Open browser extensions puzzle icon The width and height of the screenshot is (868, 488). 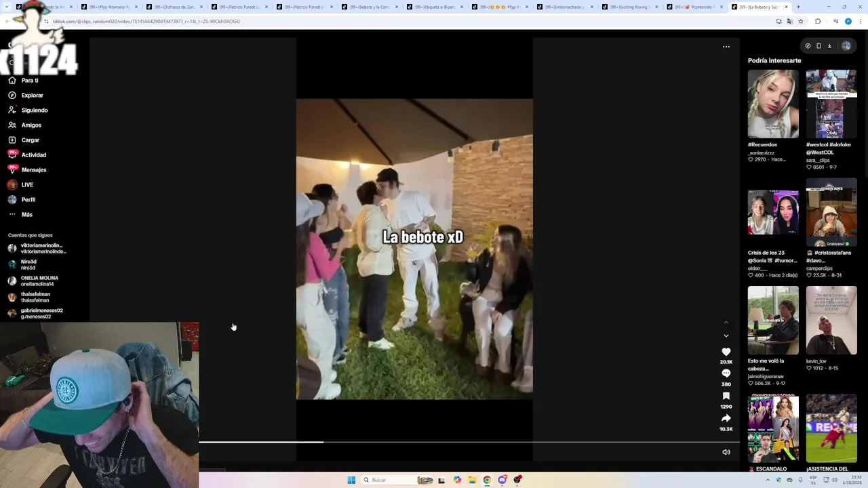point(818,21)
